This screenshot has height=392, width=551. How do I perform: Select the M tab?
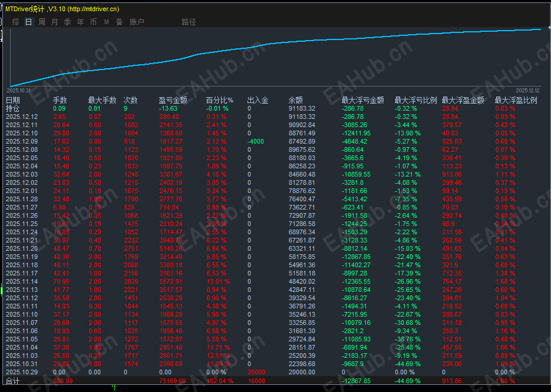107,22
